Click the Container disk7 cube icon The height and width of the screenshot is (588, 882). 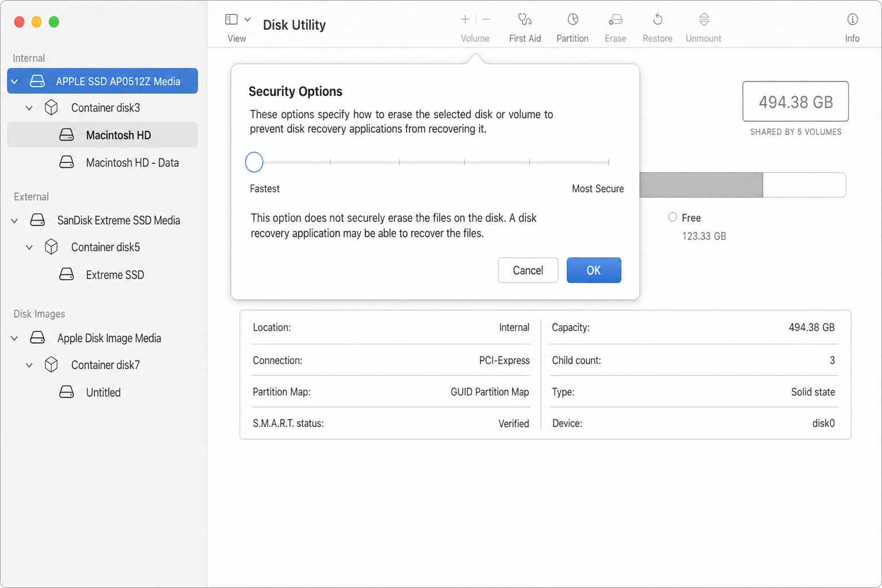(51, 365)
